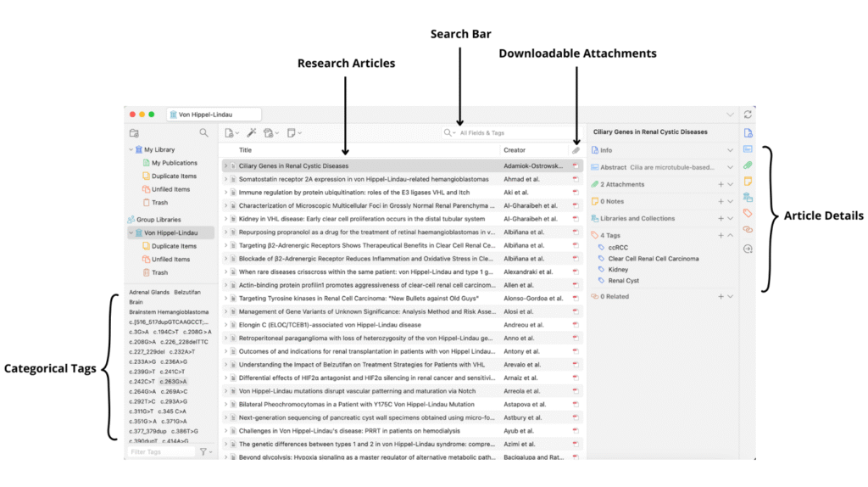The height and width of the screenshot is (487, 868).
Task: Open the tag selector filter options dropdown
Action: 208,452
